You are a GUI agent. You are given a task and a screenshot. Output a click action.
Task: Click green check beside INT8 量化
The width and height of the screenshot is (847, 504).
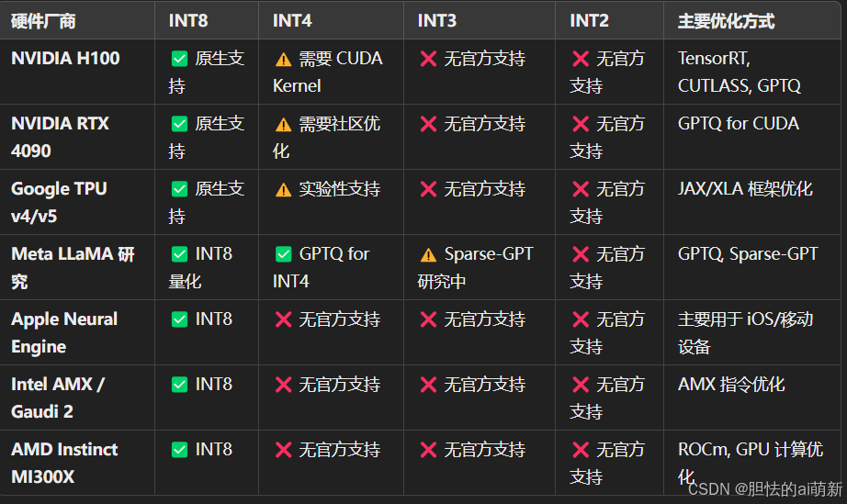(x=179, y=254)
